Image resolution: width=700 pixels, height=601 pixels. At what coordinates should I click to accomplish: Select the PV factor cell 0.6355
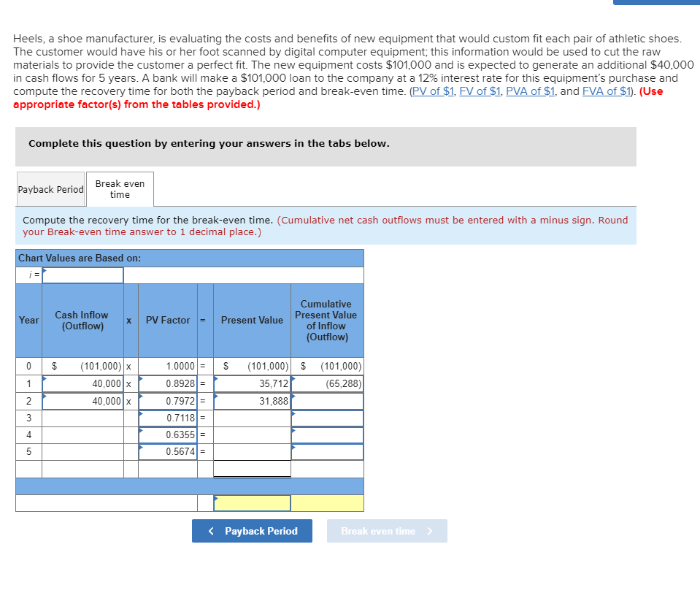pos(168,435)
